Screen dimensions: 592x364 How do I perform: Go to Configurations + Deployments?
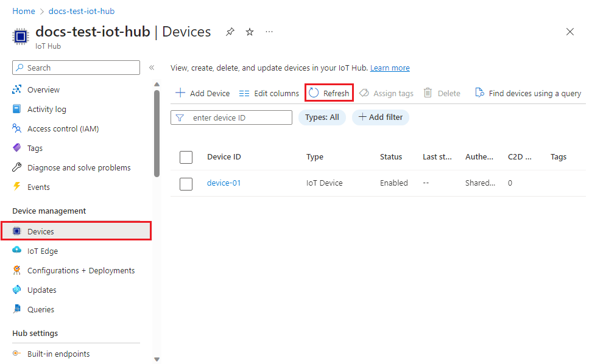click(81, 270)
